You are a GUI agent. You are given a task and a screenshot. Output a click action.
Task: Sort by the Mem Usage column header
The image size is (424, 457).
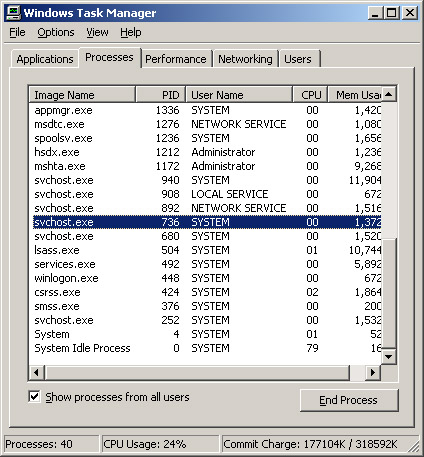355,95
